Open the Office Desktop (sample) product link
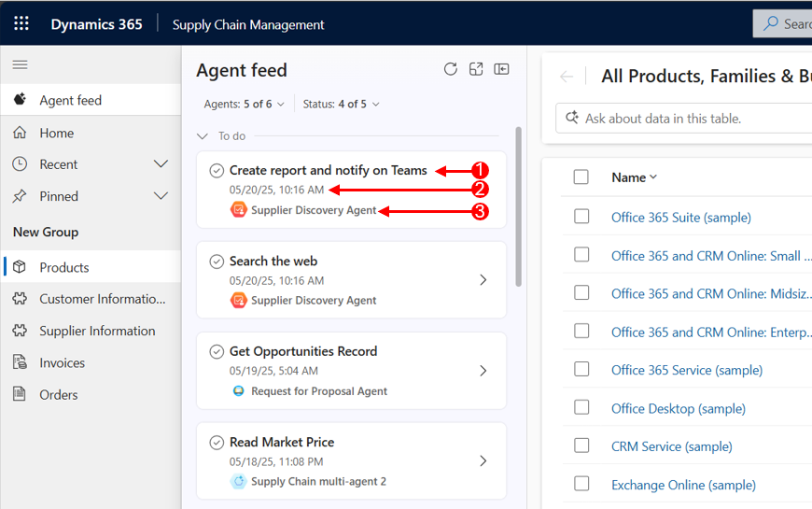Image resolution: width=812 pixels, height=509 pixels. (x=679, y=408)
